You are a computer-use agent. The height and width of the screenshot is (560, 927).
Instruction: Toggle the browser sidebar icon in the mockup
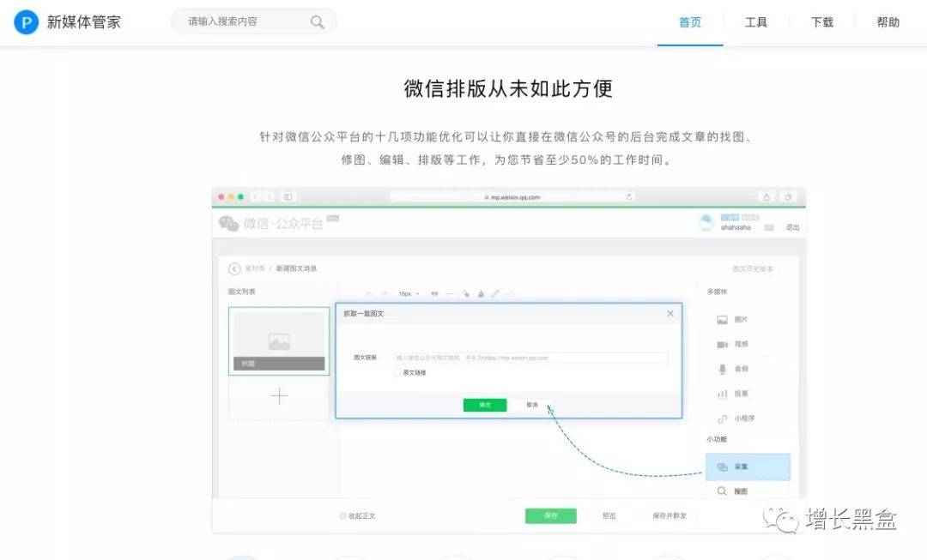pos(288,196)
